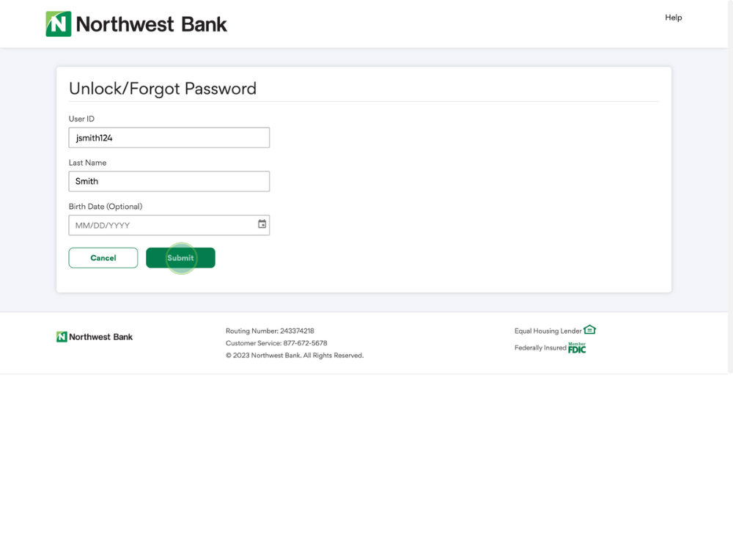Open the birth date calendar picker icon
The image size is (733, 560).
click(262, 224)
